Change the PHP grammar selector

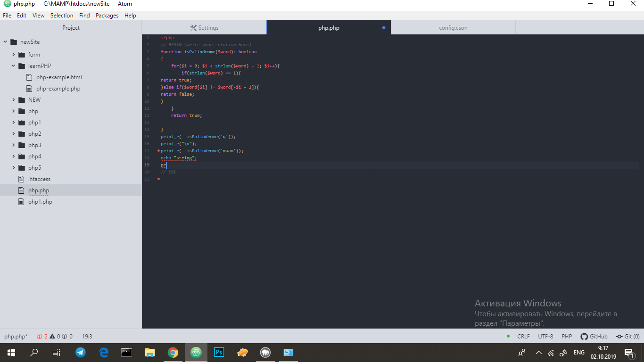(x=567, y=337)
